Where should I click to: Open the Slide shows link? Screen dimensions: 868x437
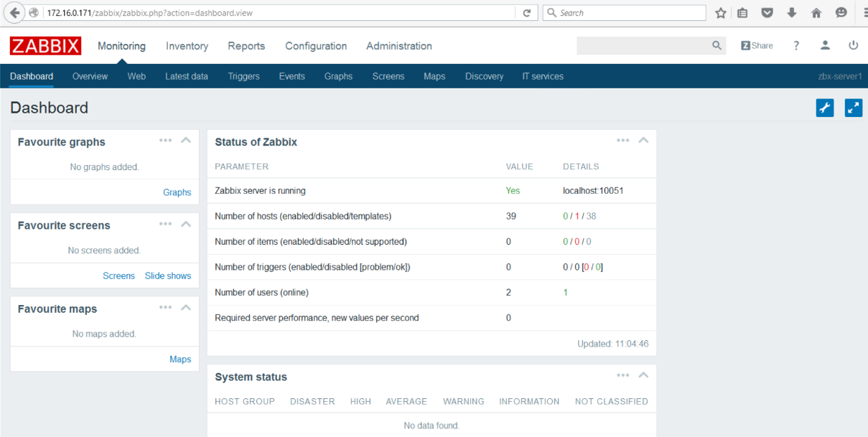(168, 276)
